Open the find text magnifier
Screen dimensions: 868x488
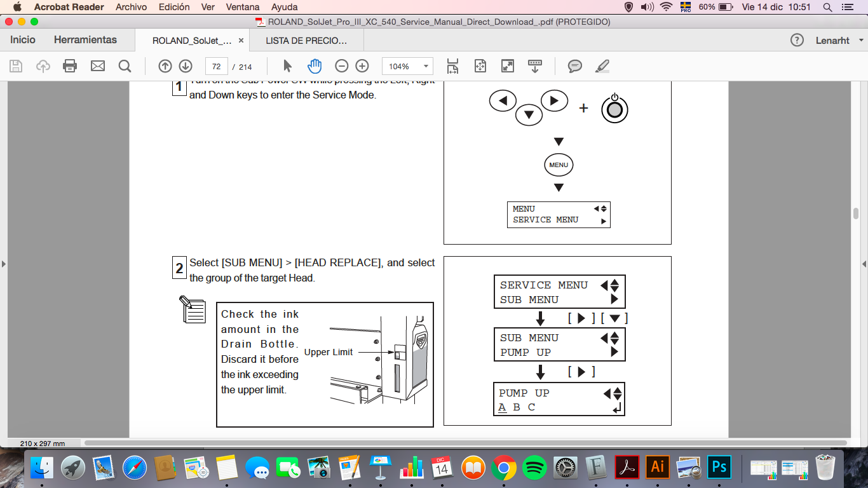pos(125,66)
